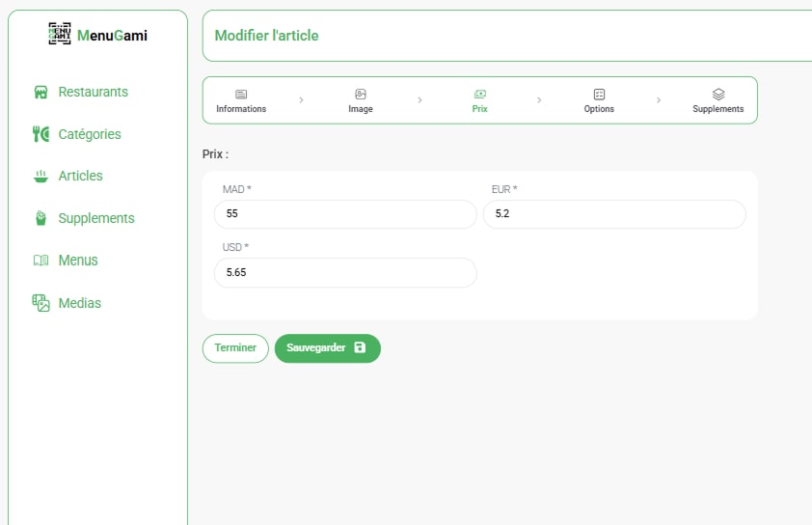
Task: Click the Catégories fork and plate icon
Action: click(41, 134)
